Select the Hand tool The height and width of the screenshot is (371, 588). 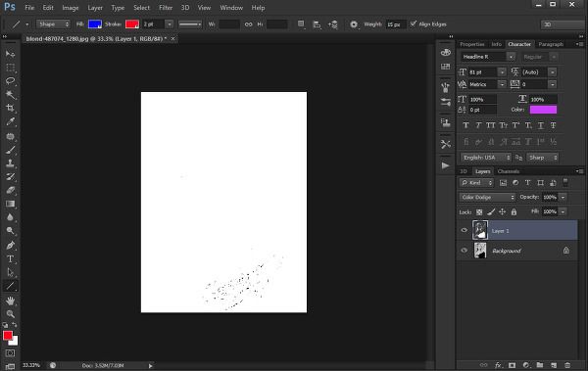point(10,301)
